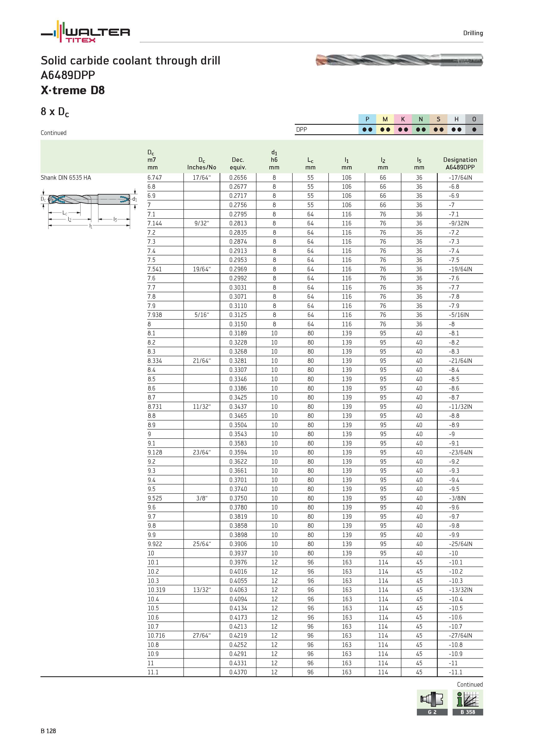Click the 'l2 mm' column header
The height and width of the screenshot is (756, 534).
383,164
